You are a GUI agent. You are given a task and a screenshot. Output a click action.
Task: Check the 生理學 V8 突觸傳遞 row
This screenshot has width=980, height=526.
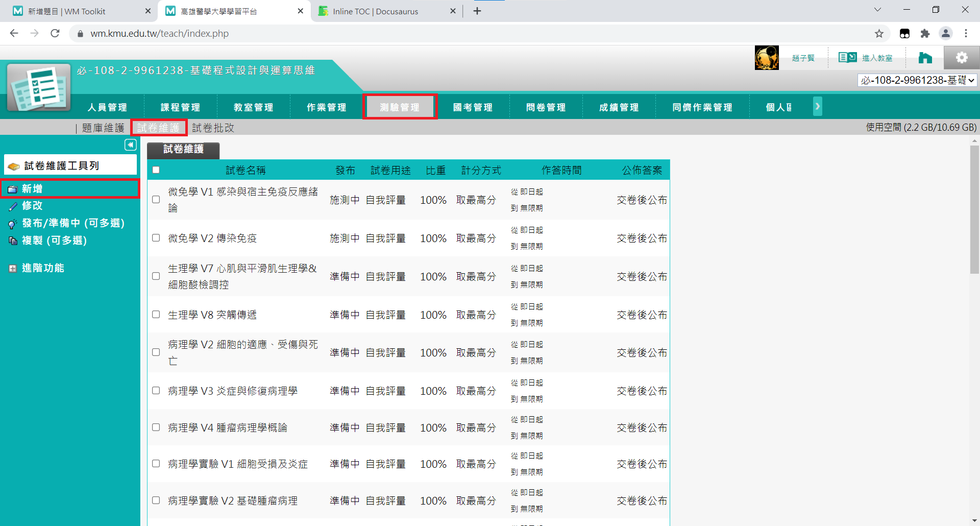156,315
